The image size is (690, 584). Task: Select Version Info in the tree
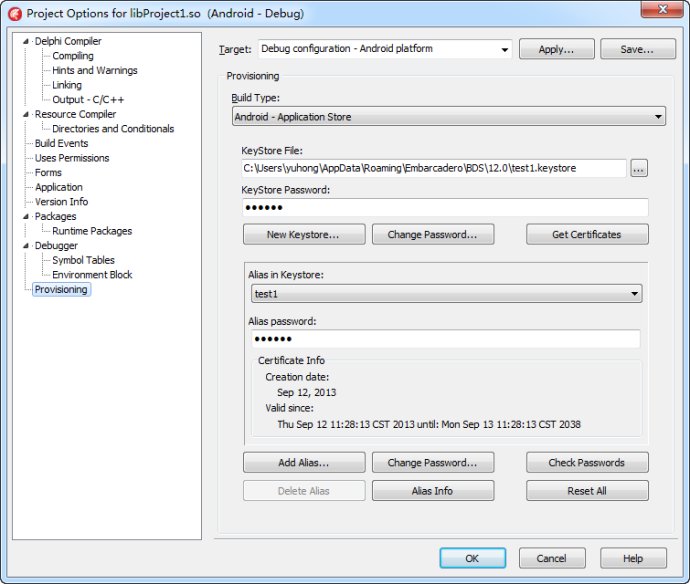[x=62, y=202]
